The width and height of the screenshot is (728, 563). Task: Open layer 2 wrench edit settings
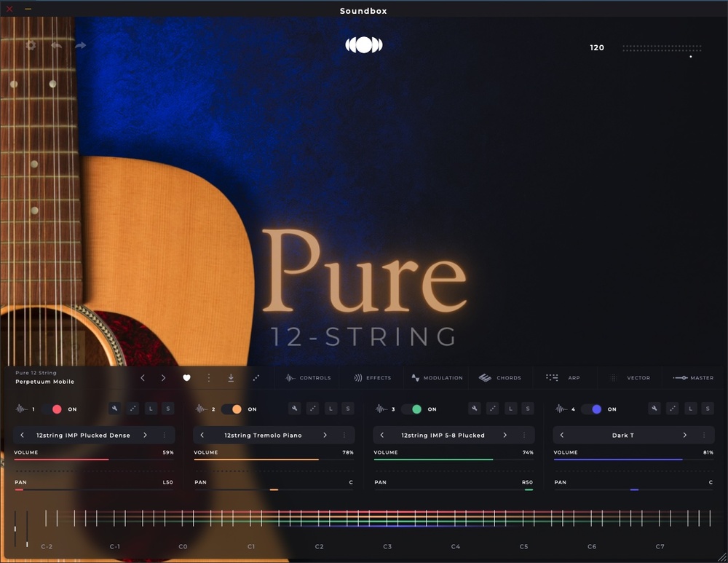point(295,409)
